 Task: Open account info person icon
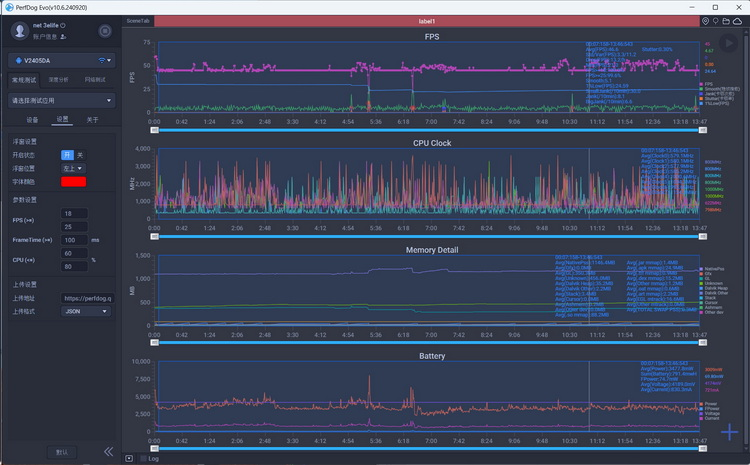click(63, 37)
